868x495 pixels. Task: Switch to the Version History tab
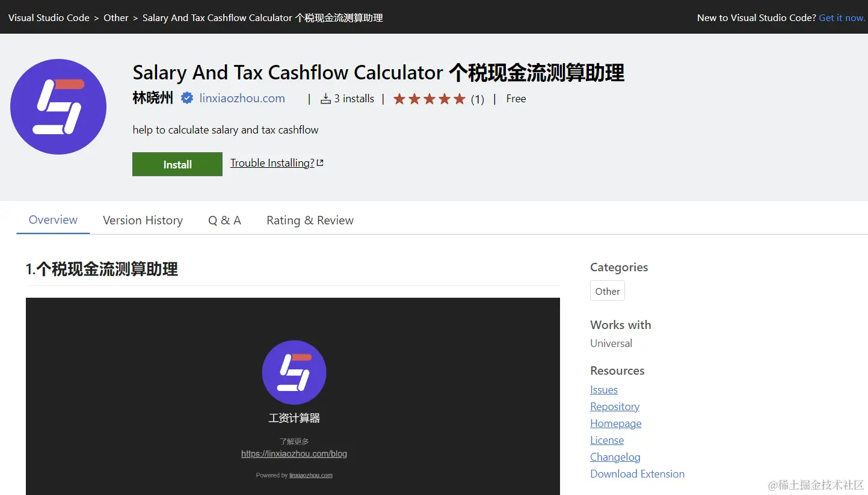[x=143, y=220]
